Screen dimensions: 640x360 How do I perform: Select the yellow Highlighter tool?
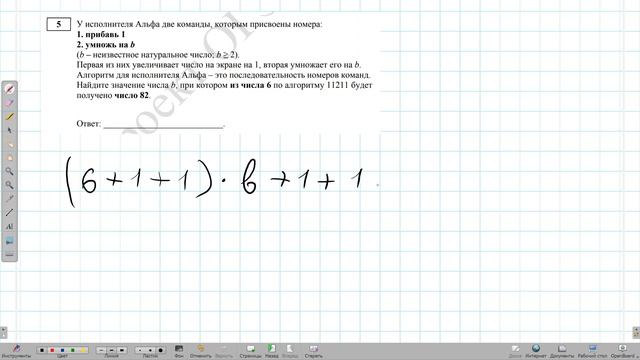pos(9,117)
